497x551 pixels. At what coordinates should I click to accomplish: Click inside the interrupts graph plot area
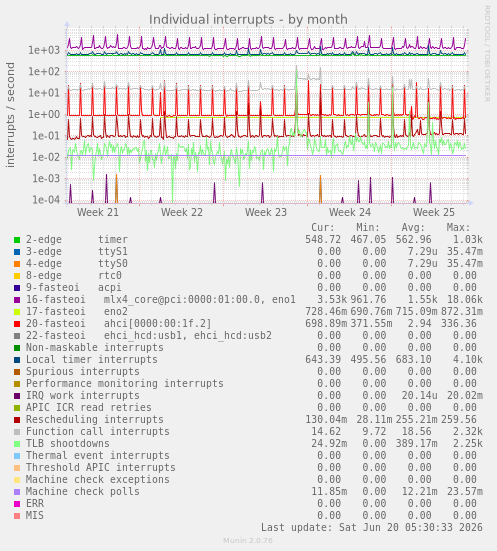[x=267, y=115]
